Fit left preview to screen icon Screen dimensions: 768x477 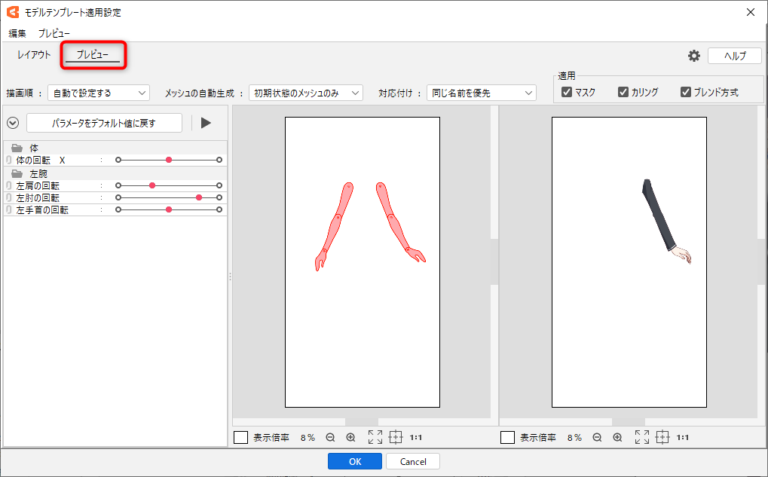(x=375, y=437)
